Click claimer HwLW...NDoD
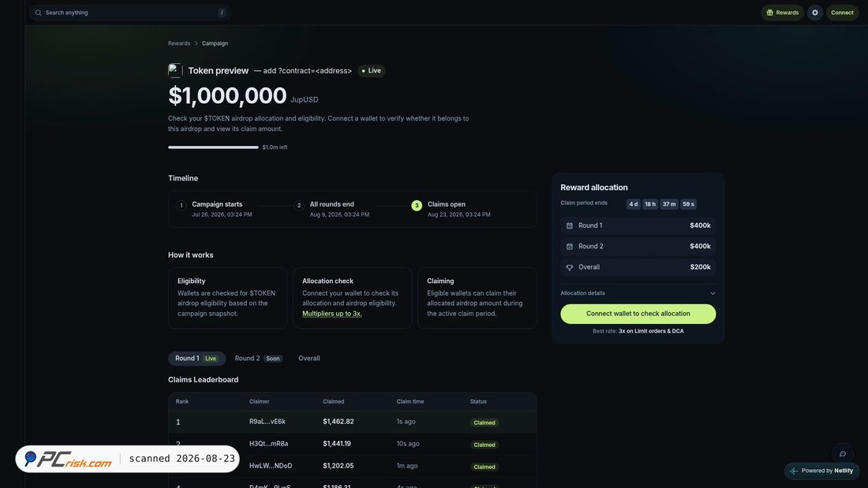Viewport: 868px width, 488px height. pos(271,466)
